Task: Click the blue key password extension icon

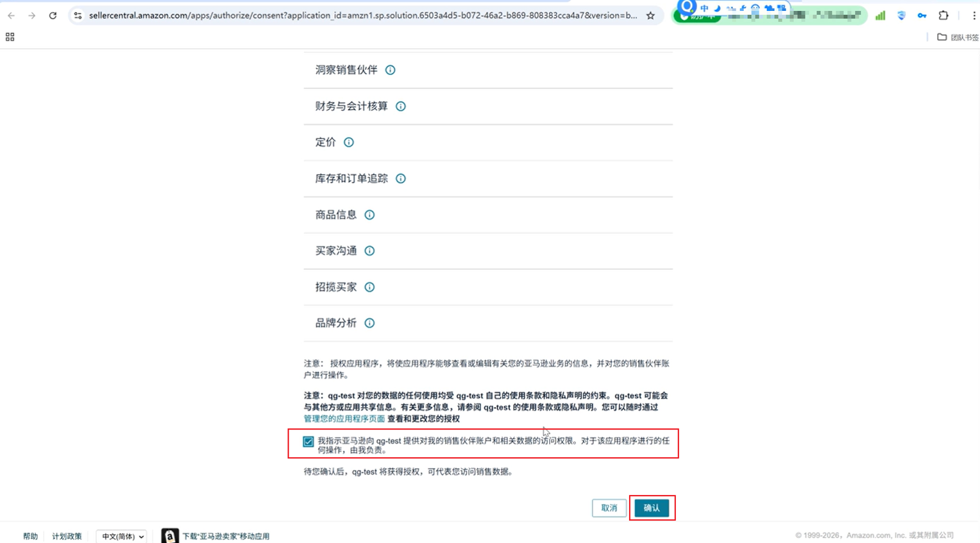Action: point(922,15)
